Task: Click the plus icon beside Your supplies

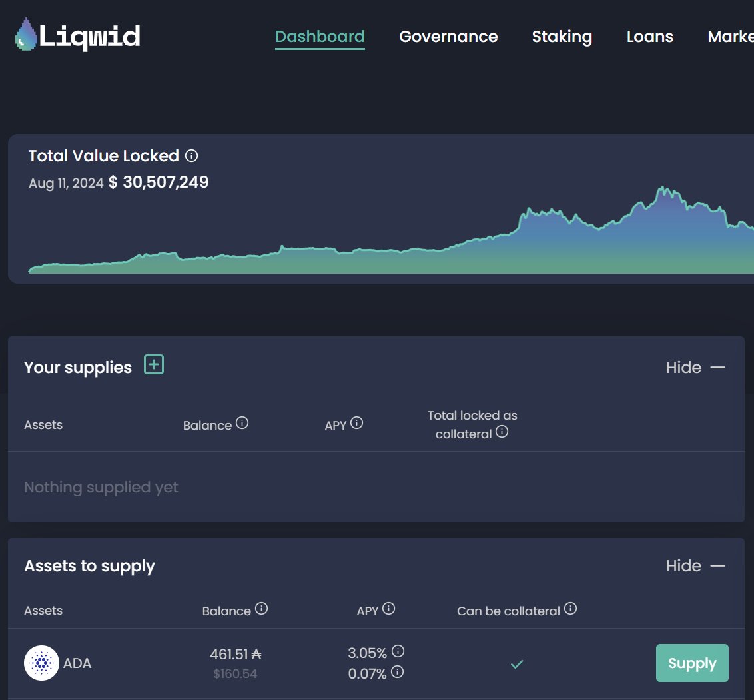Action: point(154,364)
